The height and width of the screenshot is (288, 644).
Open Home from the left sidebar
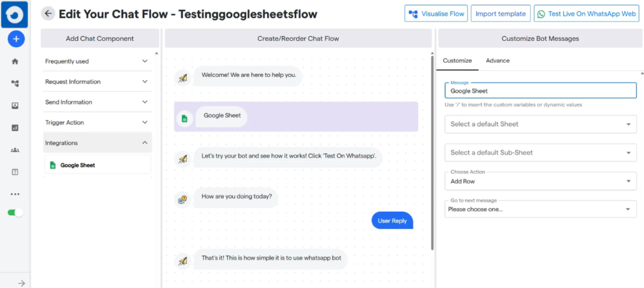tap(15, 62)
